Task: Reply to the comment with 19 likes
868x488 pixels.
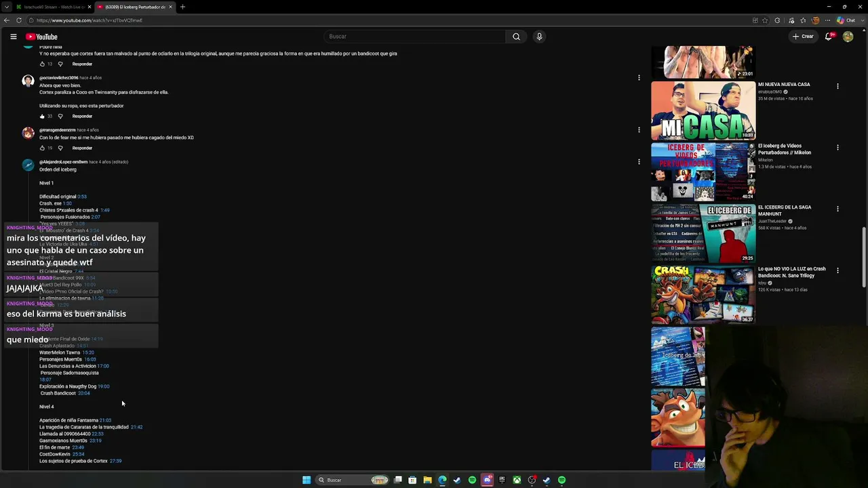Action: (82, 148)
